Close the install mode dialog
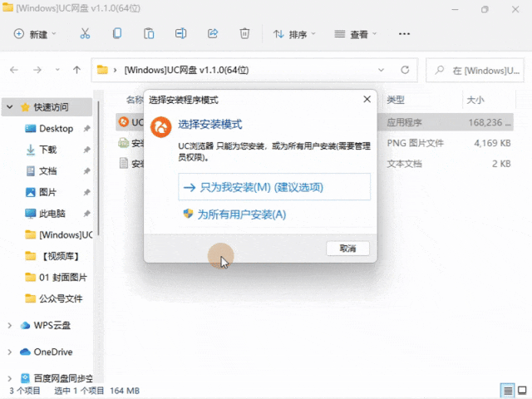532x399 pixels. (x=367, y=100)
